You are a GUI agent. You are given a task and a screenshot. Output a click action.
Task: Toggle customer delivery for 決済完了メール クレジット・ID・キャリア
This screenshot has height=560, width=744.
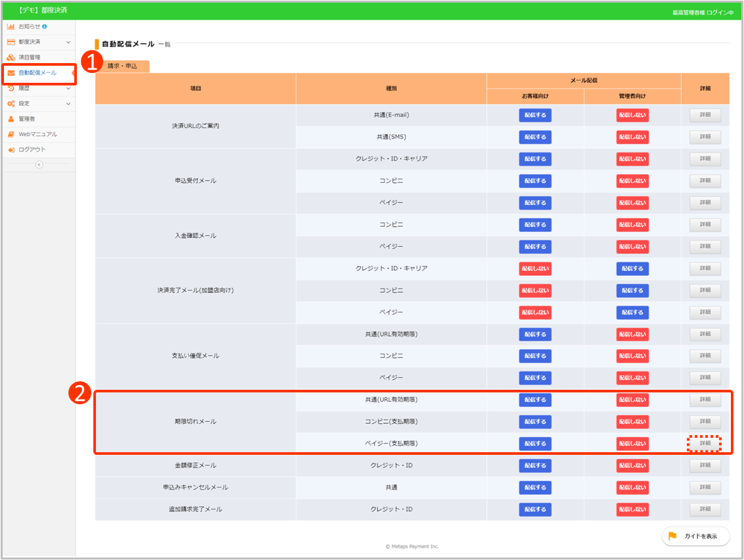535,269
